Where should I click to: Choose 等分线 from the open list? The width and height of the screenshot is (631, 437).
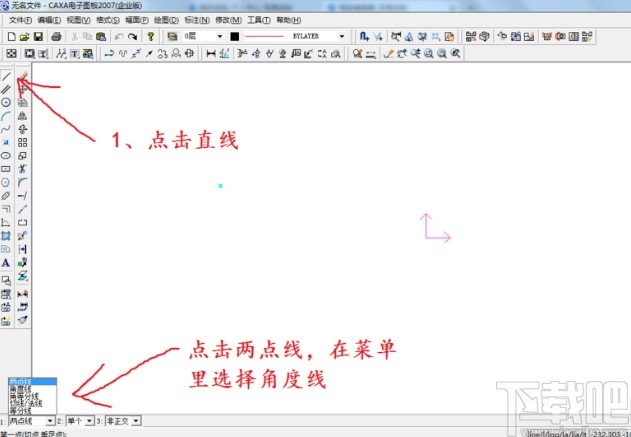(32, 410)
